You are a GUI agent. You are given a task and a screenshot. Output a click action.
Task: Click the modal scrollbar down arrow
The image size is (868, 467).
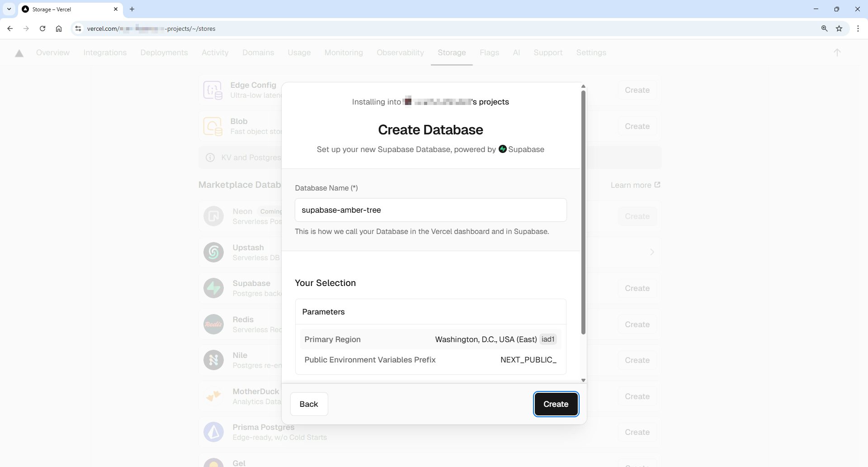click(583, 380)
